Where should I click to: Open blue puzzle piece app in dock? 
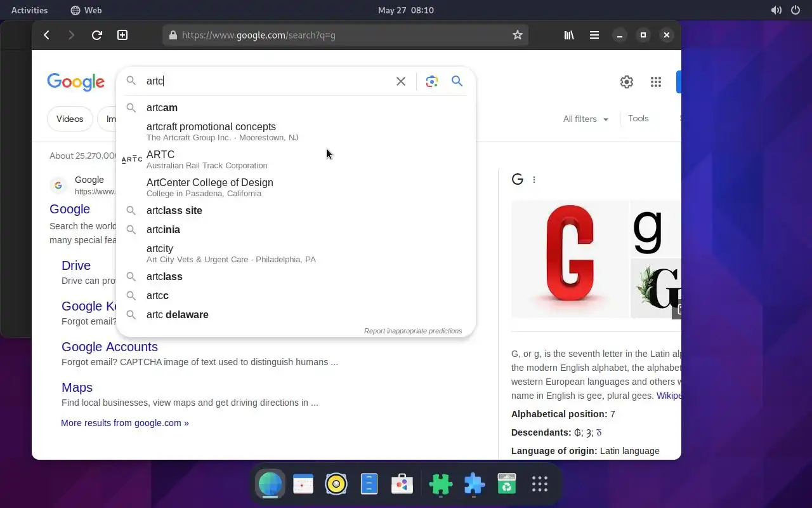pos(474,485)
